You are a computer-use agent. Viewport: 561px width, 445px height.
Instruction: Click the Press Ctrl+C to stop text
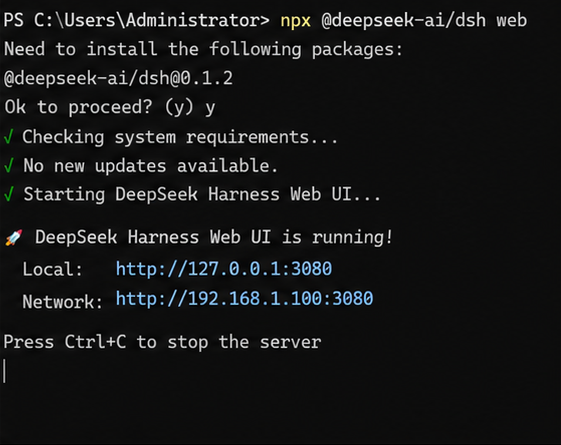coord(162,342)
